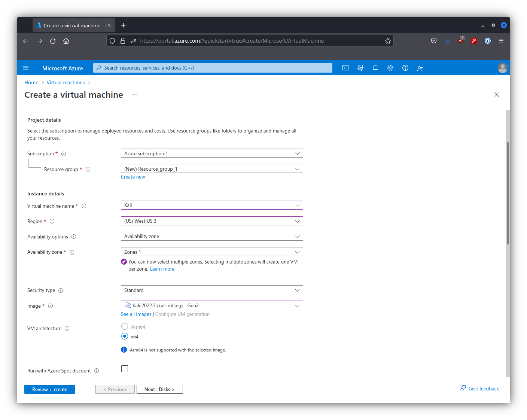Select the Arm64 architecture radio button
The width and height of the screenshot is (527, 420).
pos(125,326)
